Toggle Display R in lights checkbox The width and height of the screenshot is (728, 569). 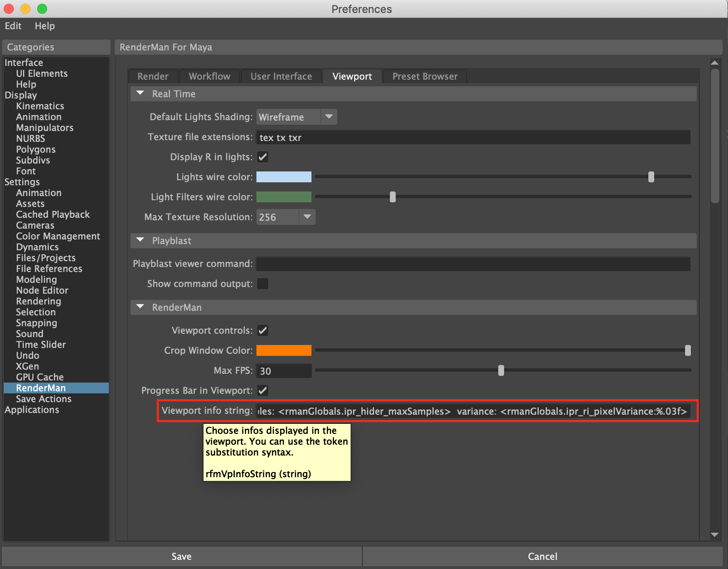[263, 157]
